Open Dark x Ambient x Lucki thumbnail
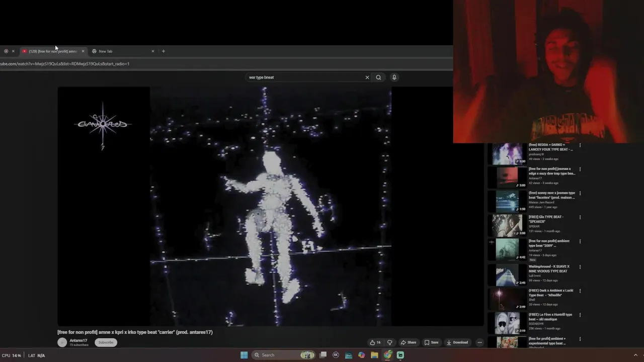The image size is (644, 362). 507,299
